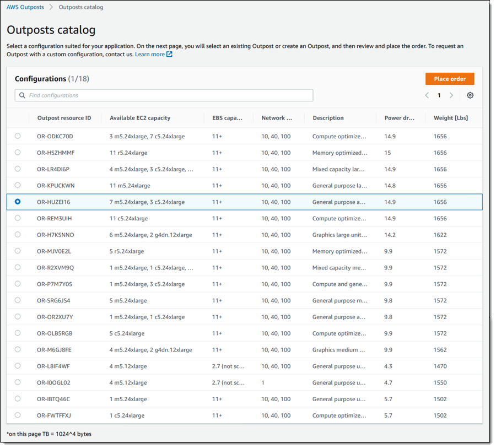Click the Outposts catalog breadcrumb item
This screenshot has width=496, height=448.
click(x=81, y=7)
